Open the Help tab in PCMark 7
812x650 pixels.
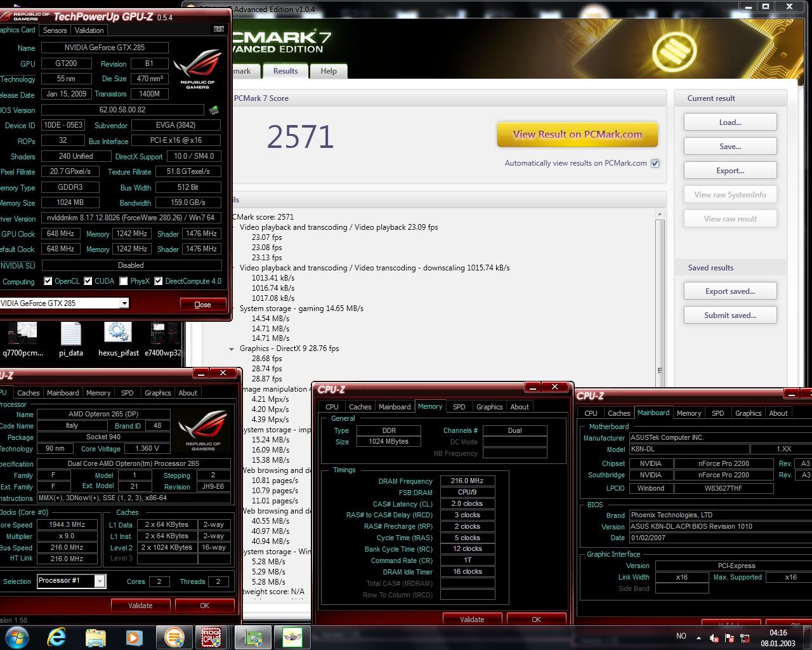coord(329,71)
